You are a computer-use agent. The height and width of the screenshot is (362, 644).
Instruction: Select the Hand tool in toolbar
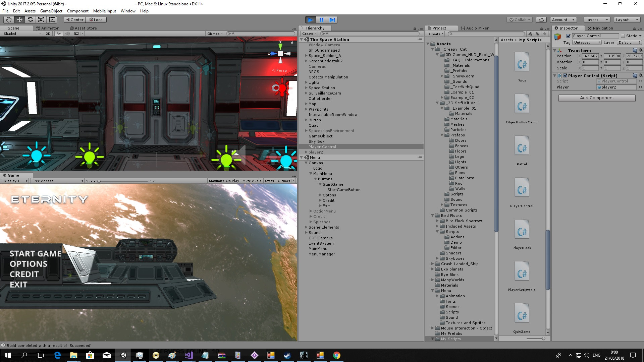(9, 20)
